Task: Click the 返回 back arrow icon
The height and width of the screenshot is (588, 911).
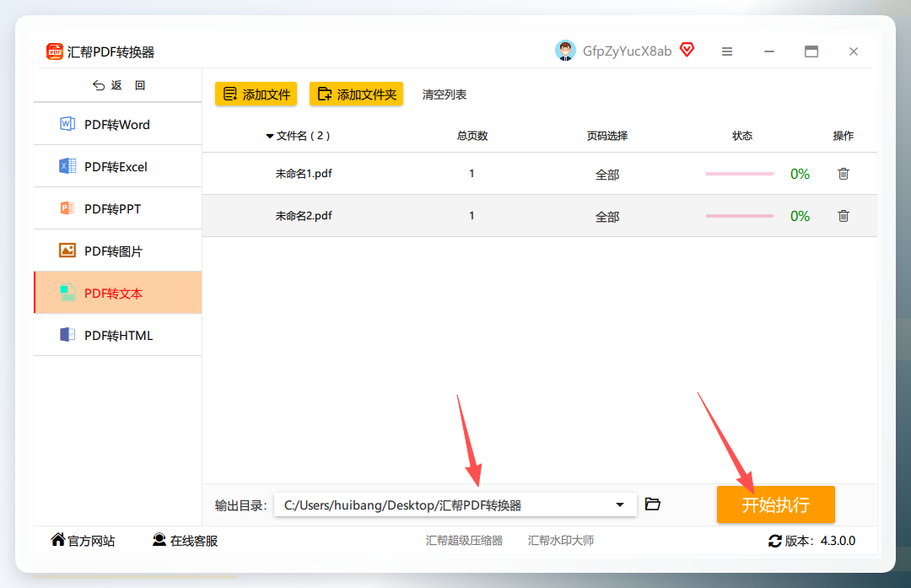Action: 99,85
